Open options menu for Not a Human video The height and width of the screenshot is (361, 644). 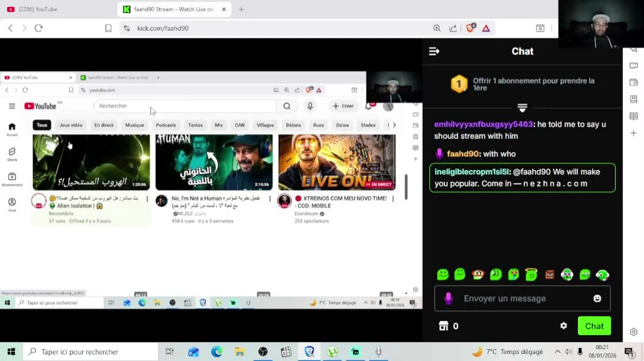click(x=270, y=199)
